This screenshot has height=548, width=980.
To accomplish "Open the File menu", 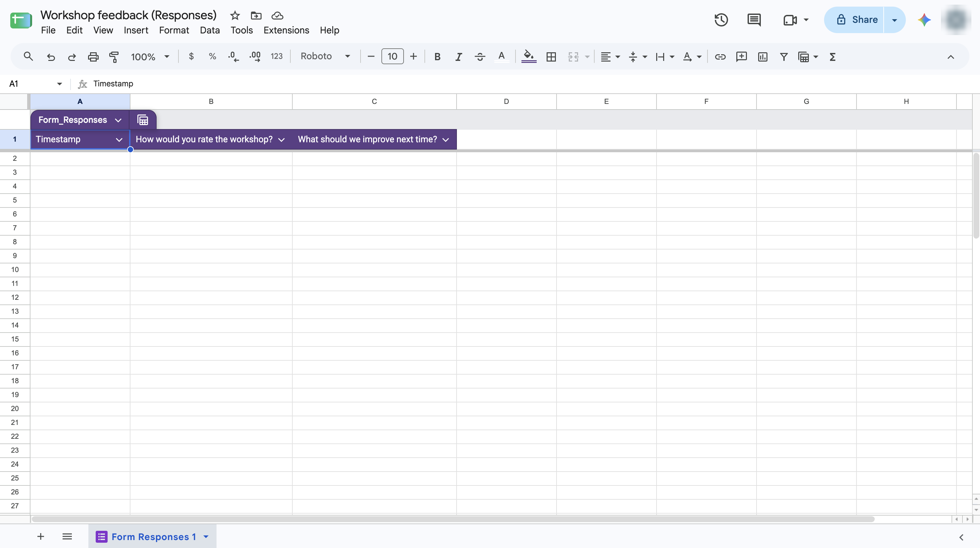I will (48, 30).
